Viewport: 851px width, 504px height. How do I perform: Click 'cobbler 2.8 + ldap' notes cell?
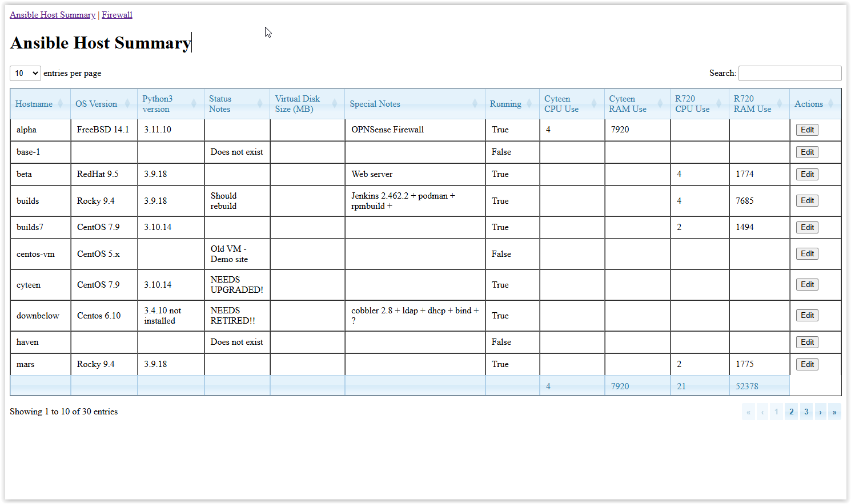415,316
